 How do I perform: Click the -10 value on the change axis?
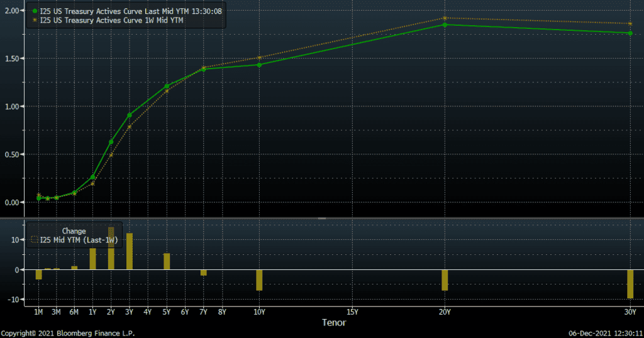[13, 300]
